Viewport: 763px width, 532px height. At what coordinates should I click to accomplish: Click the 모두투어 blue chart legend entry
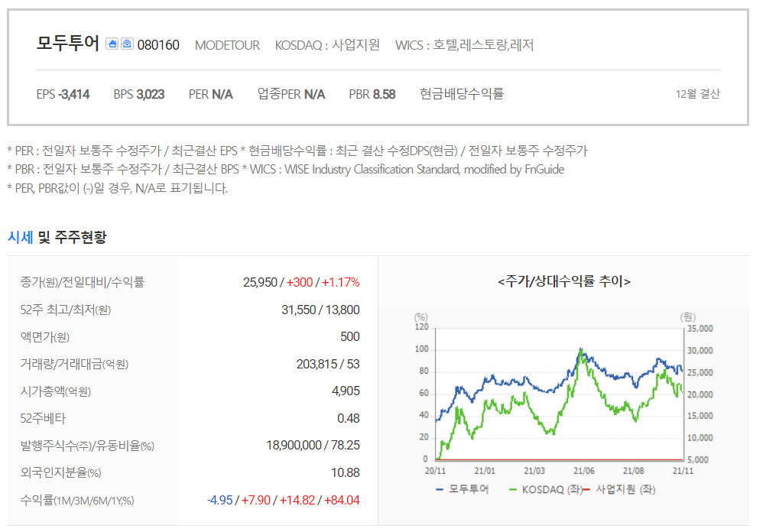[x=463, y=489]
